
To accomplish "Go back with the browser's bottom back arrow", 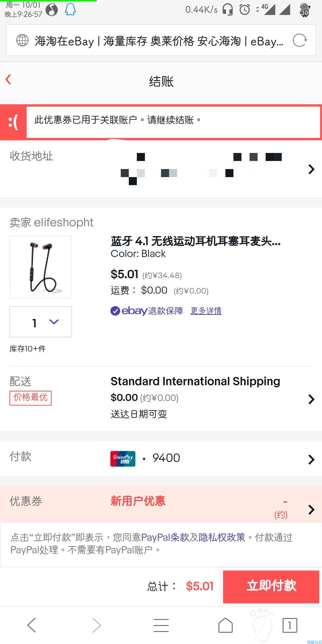I will tap(32, 625).
